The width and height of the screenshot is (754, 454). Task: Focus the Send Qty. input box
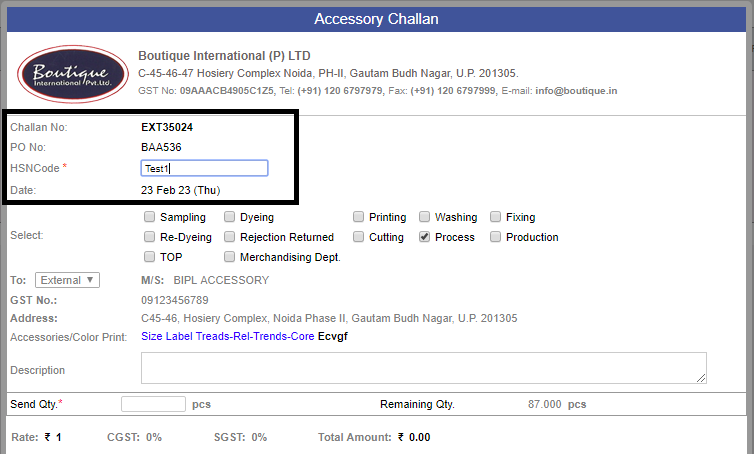[153, 404]
